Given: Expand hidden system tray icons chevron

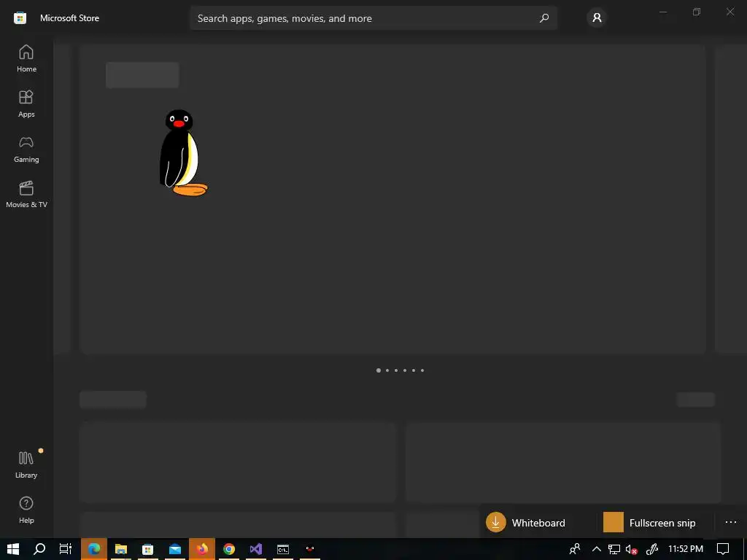Looking at the screenshot, I should coord(596,549).
